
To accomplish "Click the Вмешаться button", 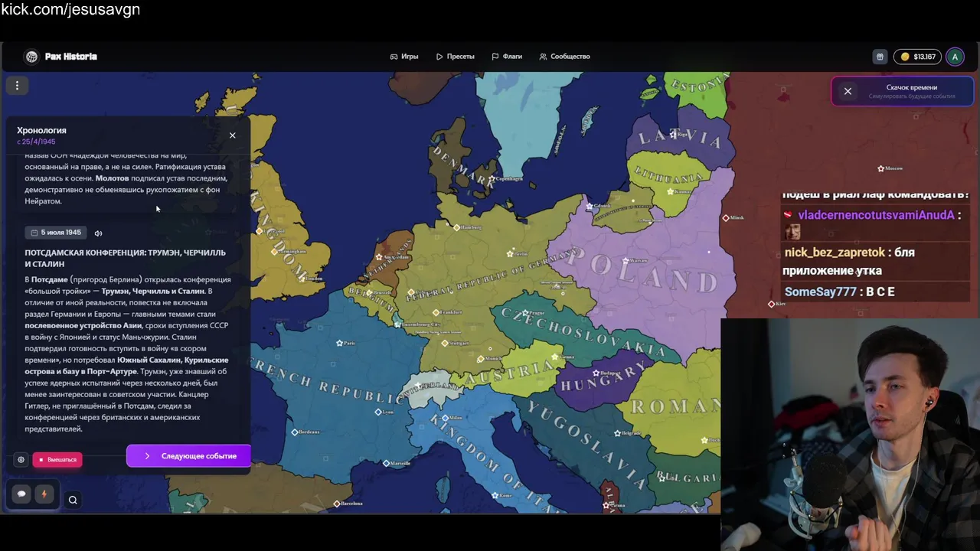I will (x=57, y=460).
